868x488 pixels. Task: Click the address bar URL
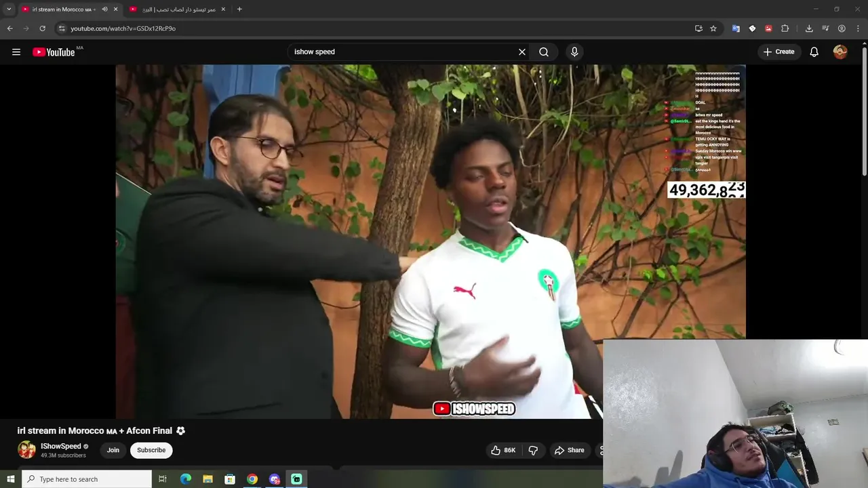[x=123, y=28]
